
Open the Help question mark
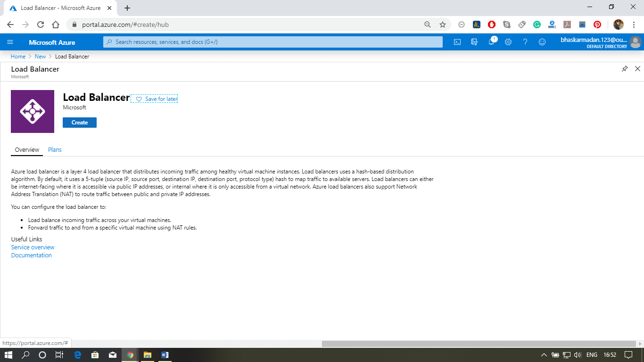[x=525, y=42]
